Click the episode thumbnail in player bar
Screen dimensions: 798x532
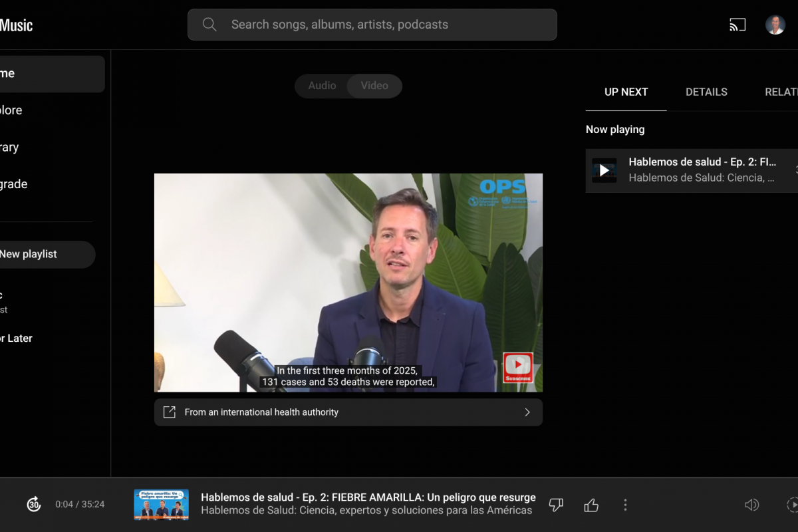161,505
